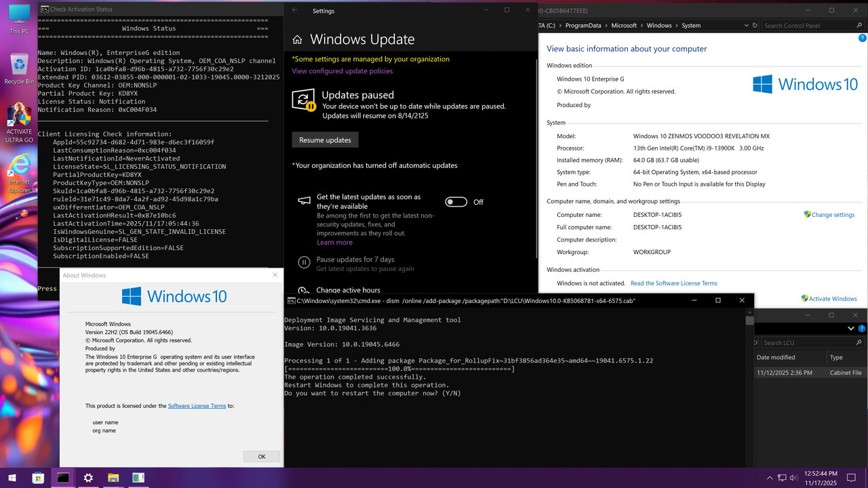Click chevron after Microsoft in address bar
This screenshot has width=868, height=488.
click(x=642, y=26)
